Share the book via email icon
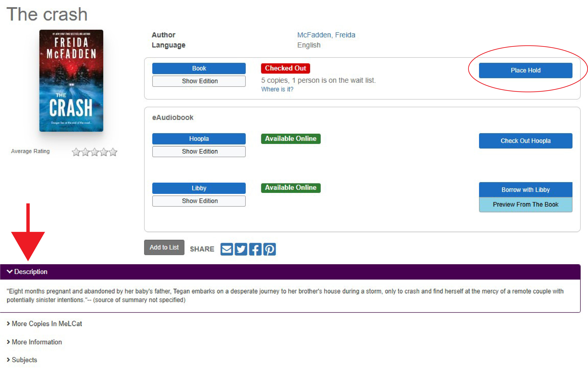 point(226,249)
